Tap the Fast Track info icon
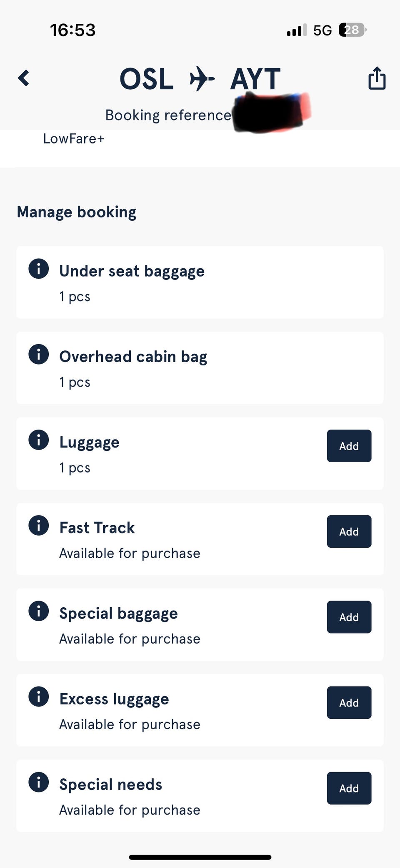 point(39,525)
